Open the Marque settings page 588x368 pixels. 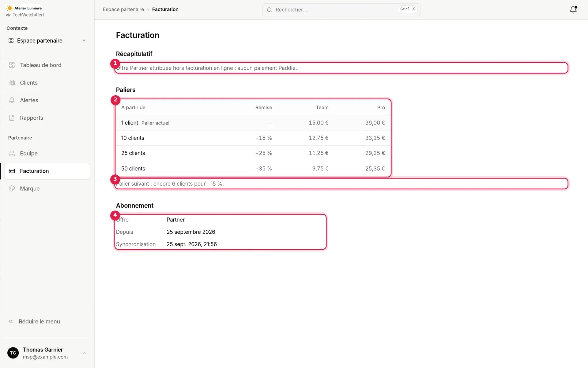point(47,189)
